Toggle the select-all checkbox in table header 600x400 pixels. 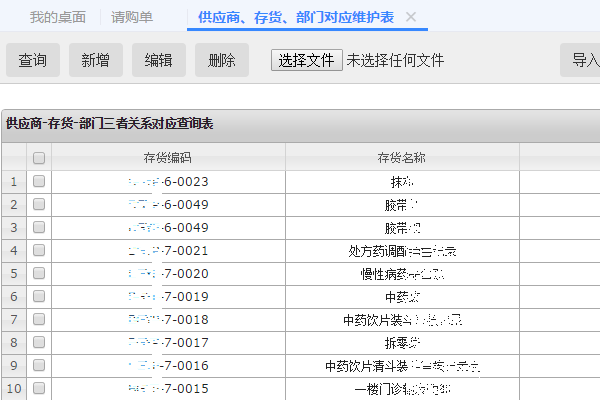[39, 158]
